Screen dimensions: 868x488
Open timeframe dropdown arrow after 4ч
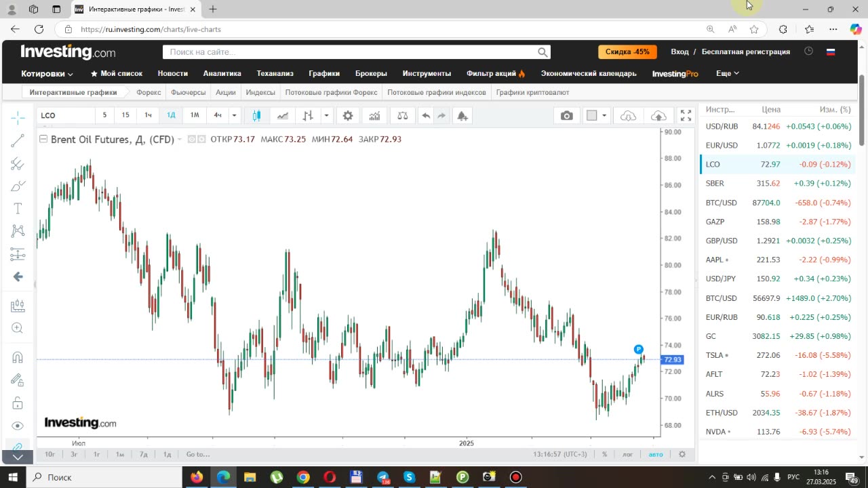[234, 115]
